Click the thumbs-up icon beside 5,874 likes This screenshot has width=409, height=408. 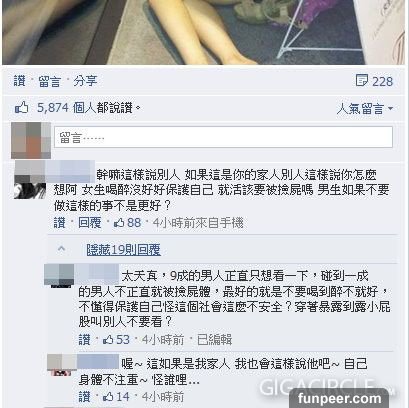click(21, 108)
